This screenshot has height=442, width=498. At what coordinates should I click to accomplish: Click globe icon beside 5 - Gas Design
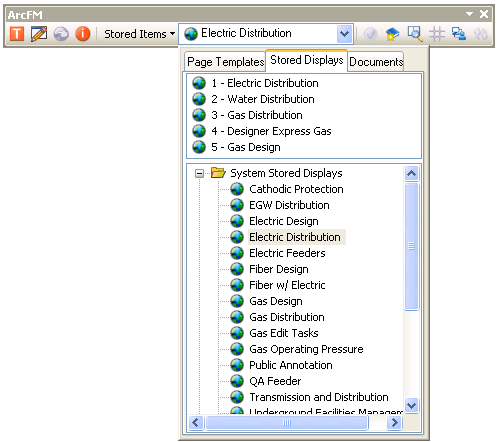[199, 147]
